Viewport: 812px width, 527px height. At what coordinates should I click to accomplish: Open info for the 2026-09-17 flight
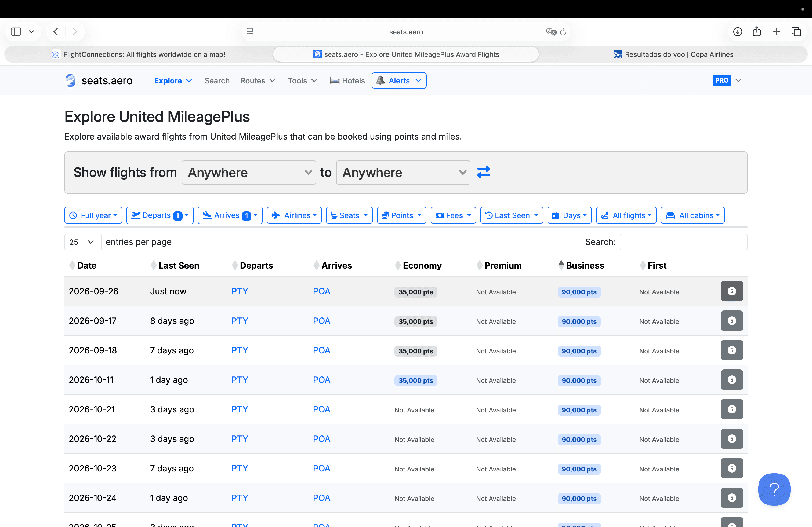point(731,321)
